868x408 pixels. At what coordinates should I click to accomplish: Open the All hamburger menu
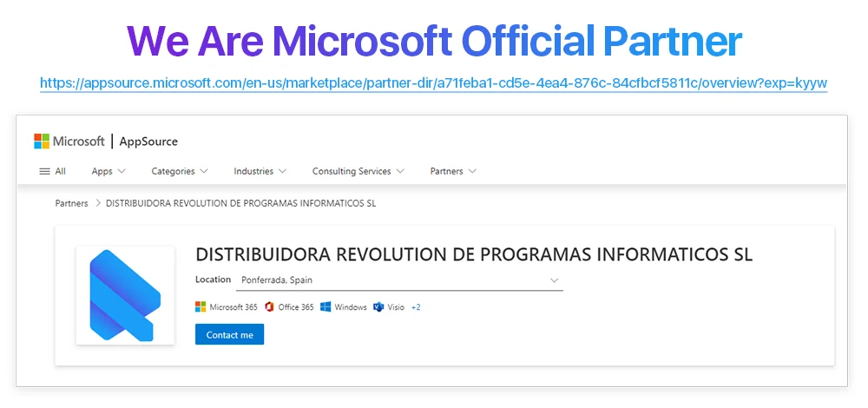[x=53, y=172]
